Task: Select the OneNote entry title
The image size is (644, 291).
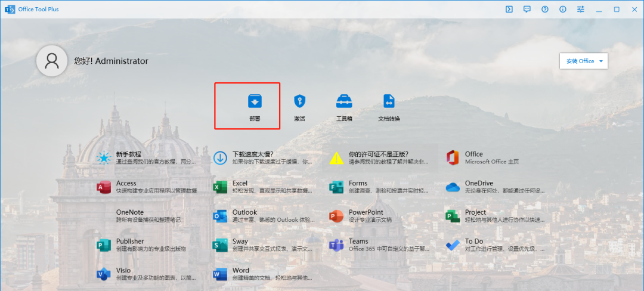Action: click(130, 212)
